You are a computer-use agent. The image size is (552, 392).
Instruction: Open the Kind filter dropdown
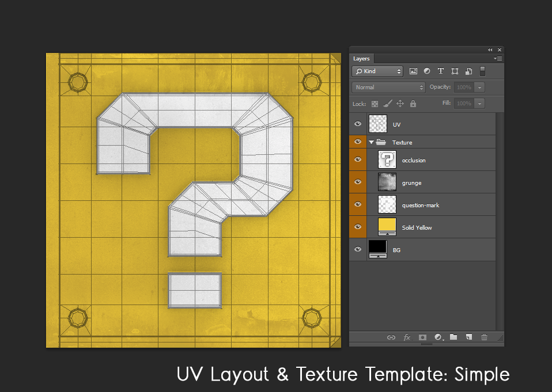click(377, 71)
